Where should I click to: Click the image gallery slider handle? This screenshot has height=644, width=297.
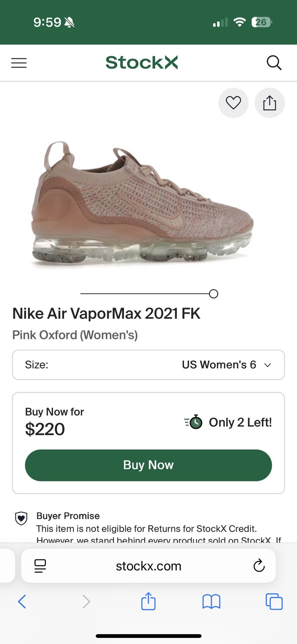[214, 294]
